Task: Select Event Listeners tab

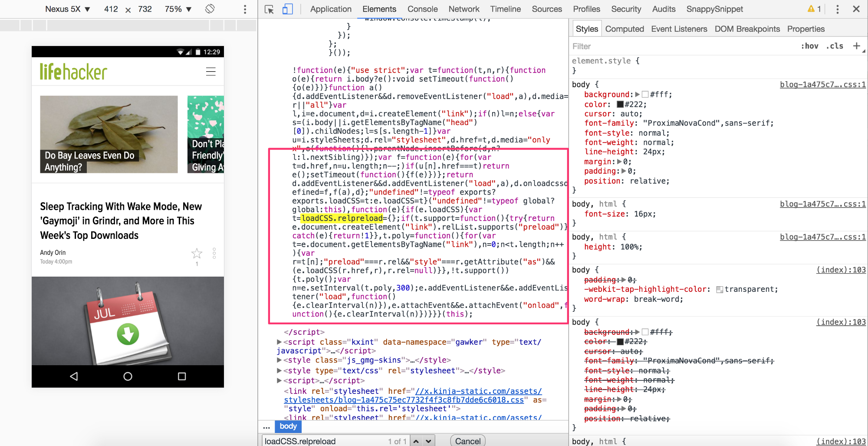Action: (x=679, y=29)
